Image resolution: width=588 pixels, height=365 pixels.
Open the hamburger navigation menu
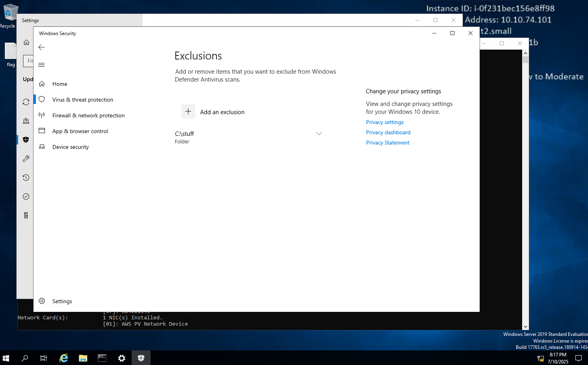[41, 65]
